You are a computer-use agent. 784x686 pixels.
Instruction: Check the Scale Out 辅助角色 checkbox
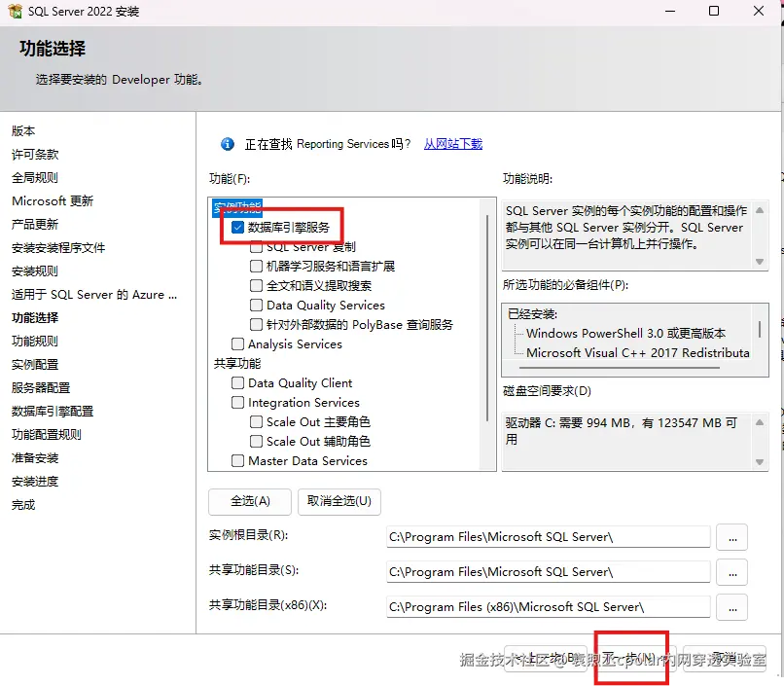pyautogui.click(x=256, y=442)
